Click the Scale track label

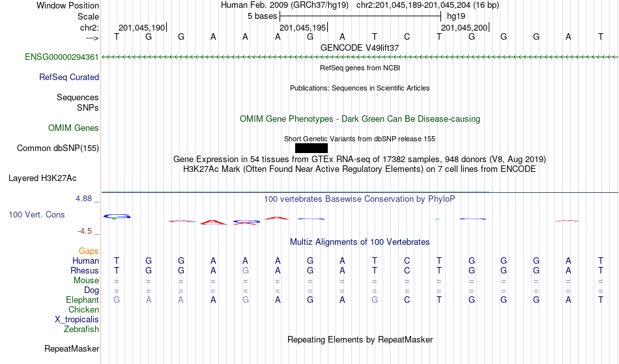pyautogui.click(x=88, y=16)
